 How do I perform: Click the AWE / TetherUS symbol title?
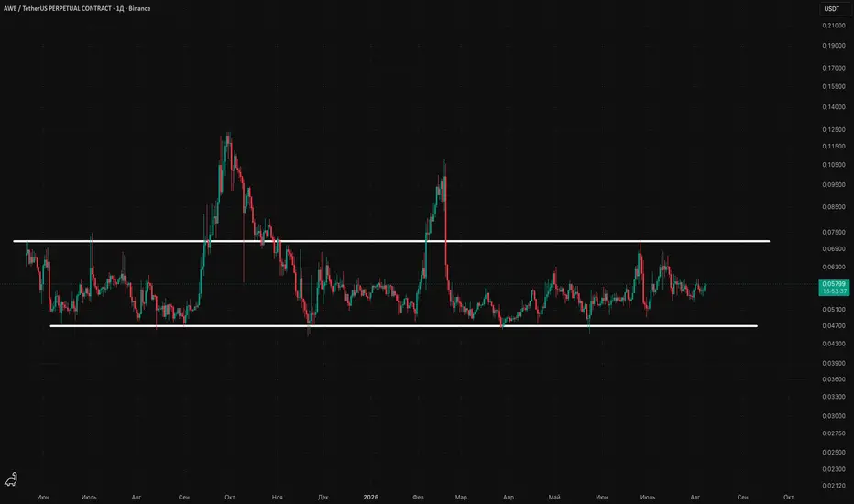[77, 9]
